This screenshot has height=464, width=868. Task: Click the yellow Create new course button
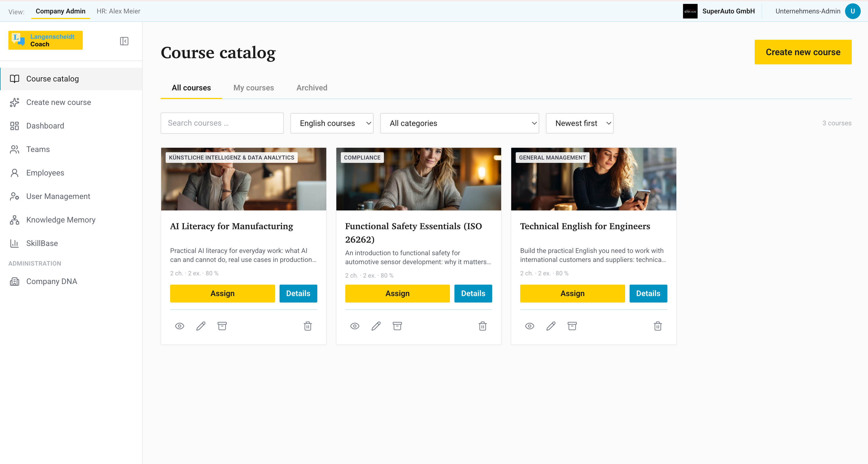[x=803, y=52]
